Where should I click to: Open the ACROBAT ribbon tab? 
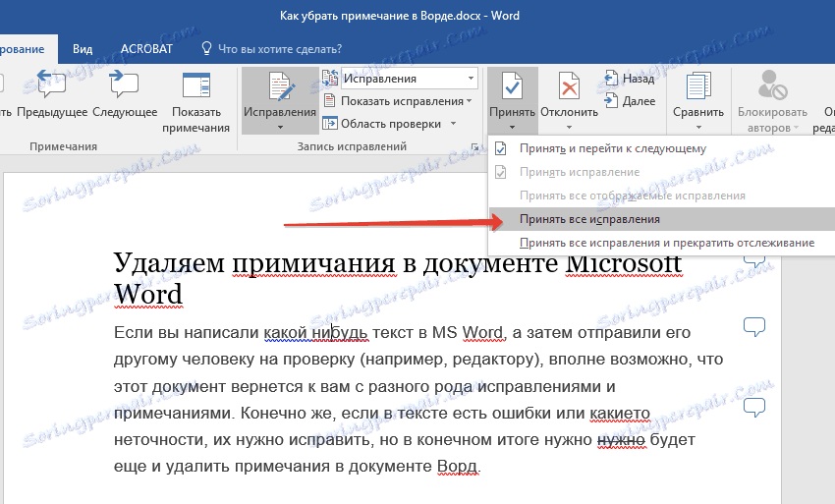pos(146,49)
